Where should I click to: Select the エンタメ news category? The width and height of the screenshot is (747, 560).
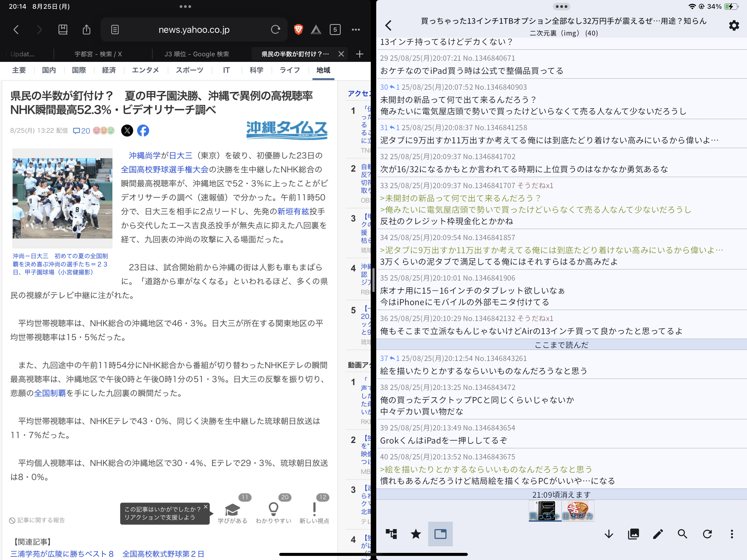coord(145,70)
